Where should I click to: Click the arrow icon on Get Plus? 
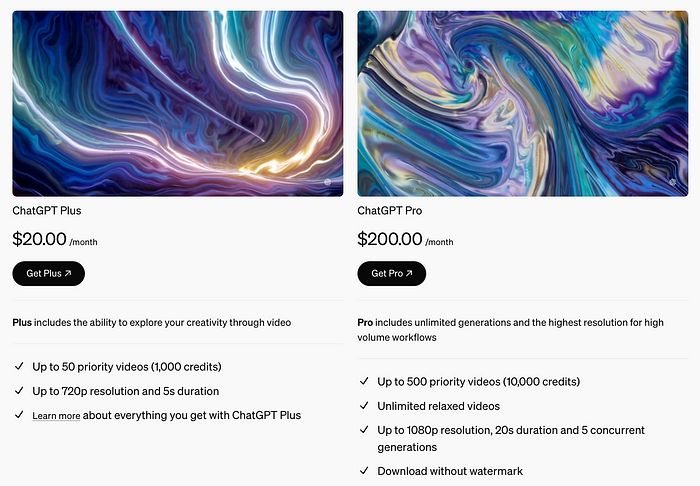click(68, 273)
